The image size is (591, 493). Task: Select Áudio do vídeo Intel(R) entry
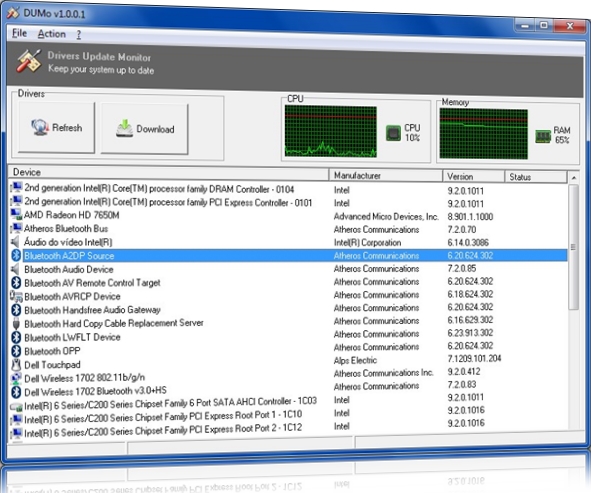click(x=68, y=242)
